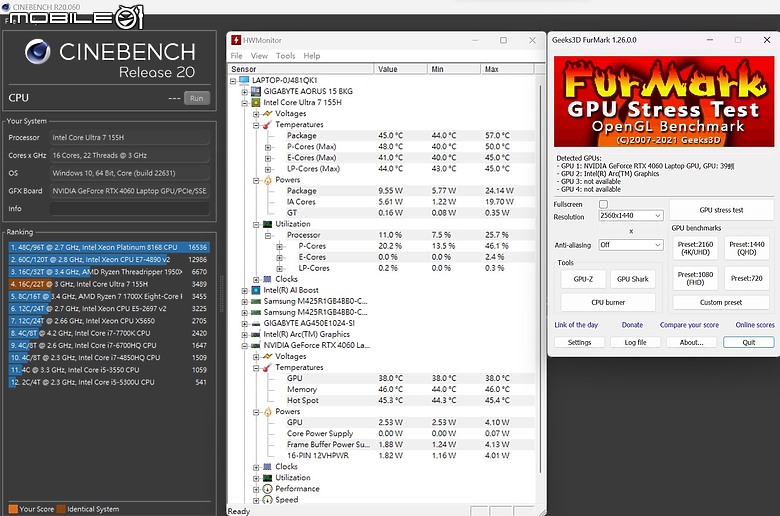Click the Intel(R) AI Boost device icon
Viewport: 780px width, 516px height.
tap(256, 290)
